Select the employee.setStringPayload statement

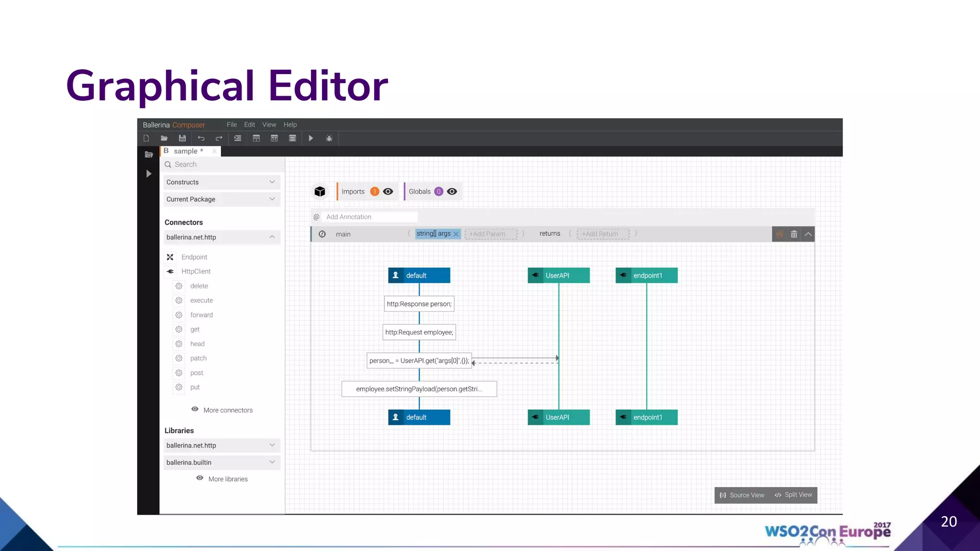pyautogui.click(x=419, y=389)
